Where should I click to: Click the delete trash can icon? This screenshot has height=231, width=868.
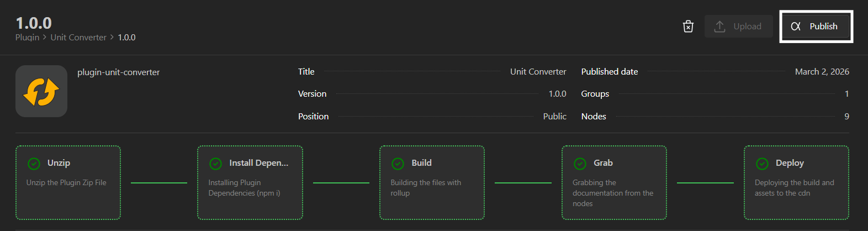[688, 27]
